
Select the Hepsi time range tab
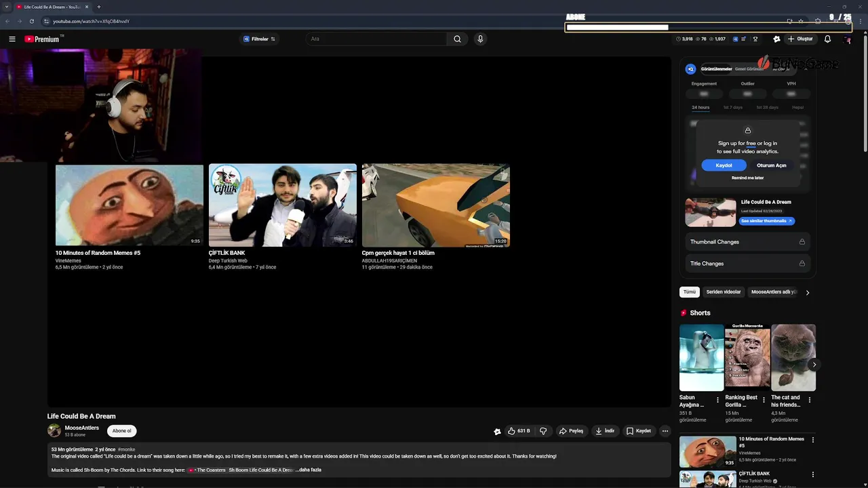(x=797, y=108)
